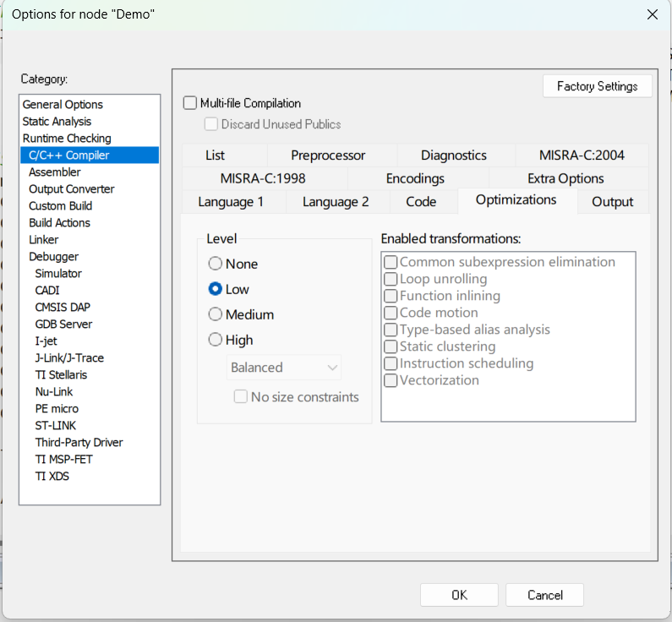Select Simulator under Debugger

coord(90,274)
